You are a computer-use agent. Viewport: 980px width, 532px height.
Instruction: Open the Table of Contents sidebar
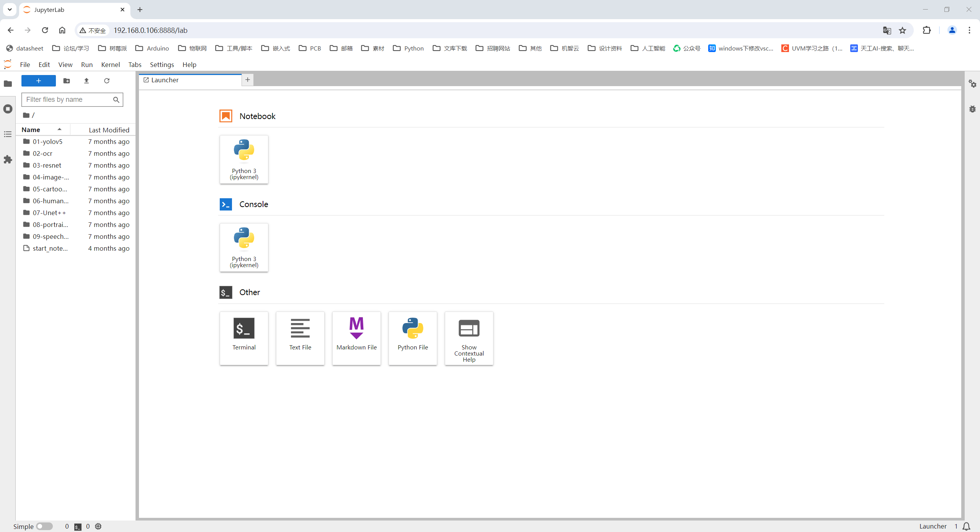click(8, 134)
